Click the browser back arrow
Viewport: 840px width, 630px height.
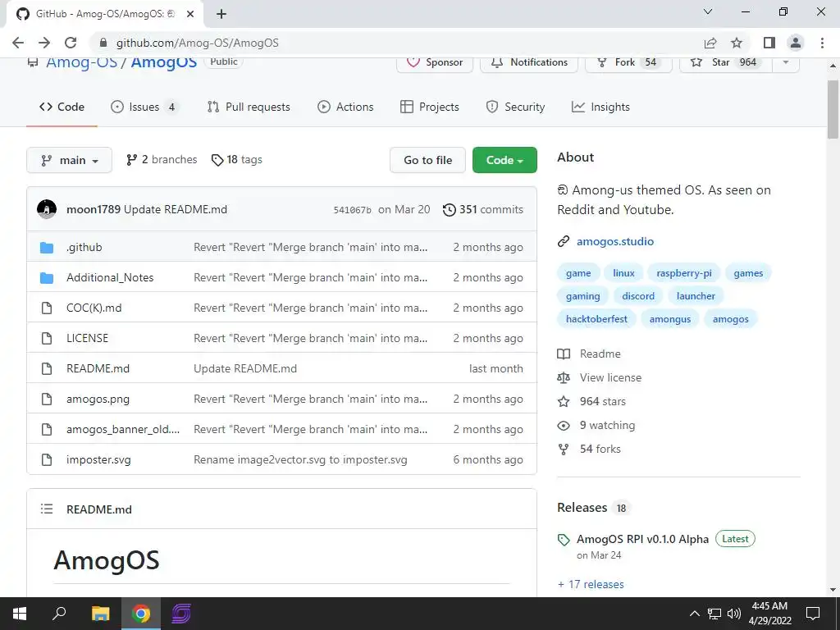18,43
